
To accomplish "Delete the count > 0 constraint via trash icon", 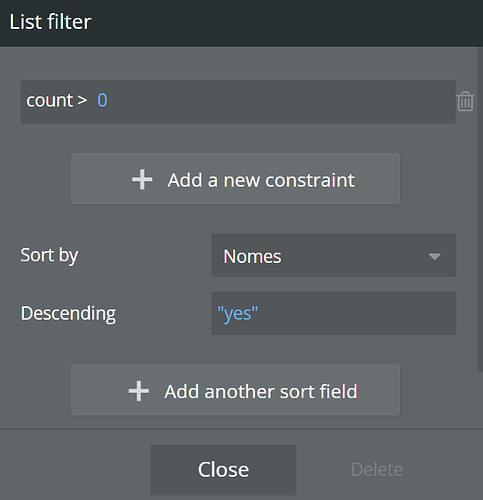I will pyautogui.click(x=465, y=101).
